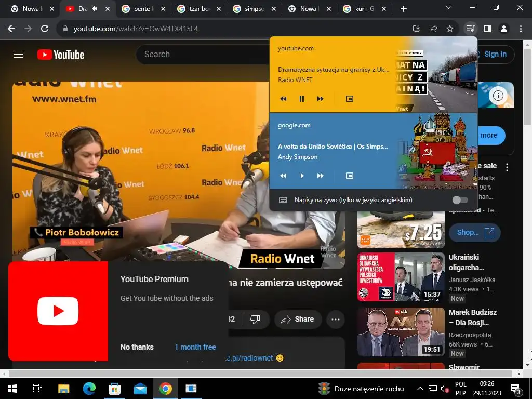Screen dimensions: 532x399
Task: Launch Microsoft Edge from the taskbar
Action: pos(89,389)
